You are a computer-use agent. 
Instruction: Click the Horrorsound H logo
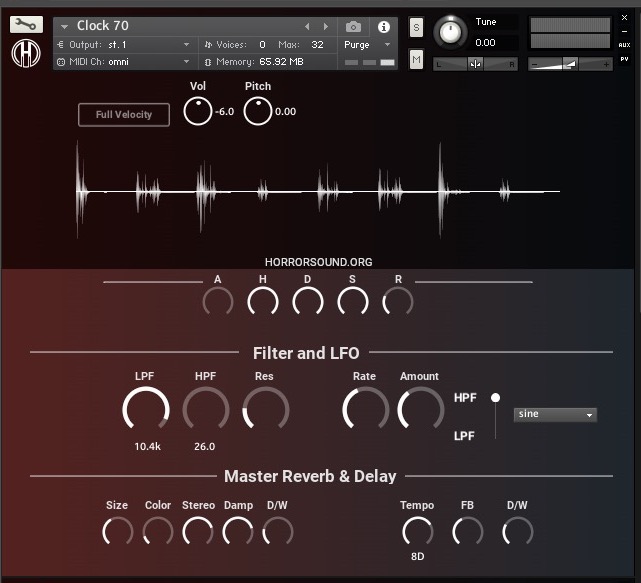coord(26,53)
